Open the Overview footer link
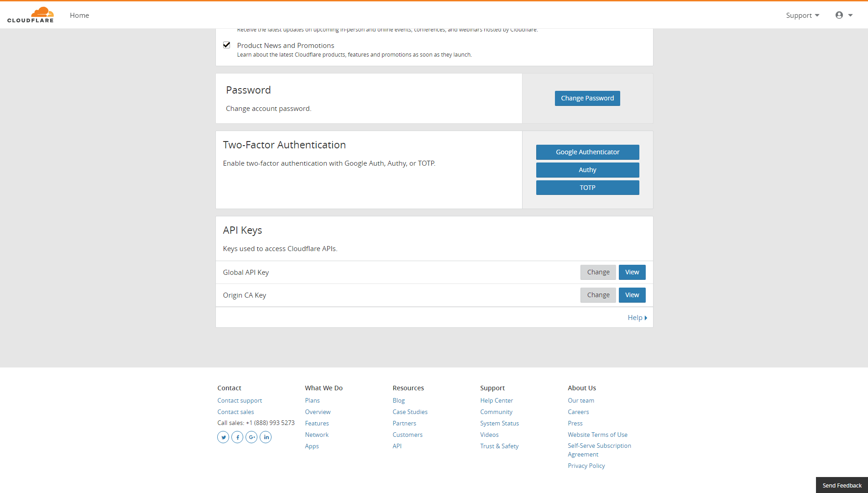Screen dimensions: 868x493 pyautogui.click(x=318, y=412)
